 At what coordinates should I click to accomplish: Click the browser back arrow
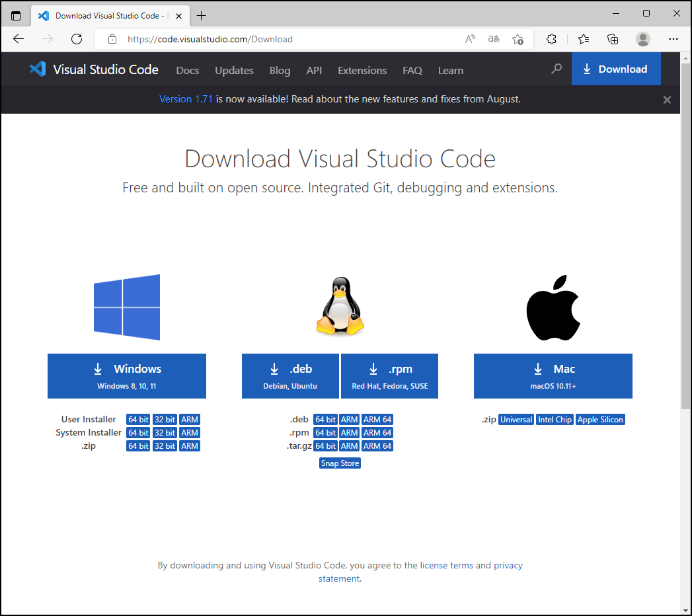click(x=19, y=39)
